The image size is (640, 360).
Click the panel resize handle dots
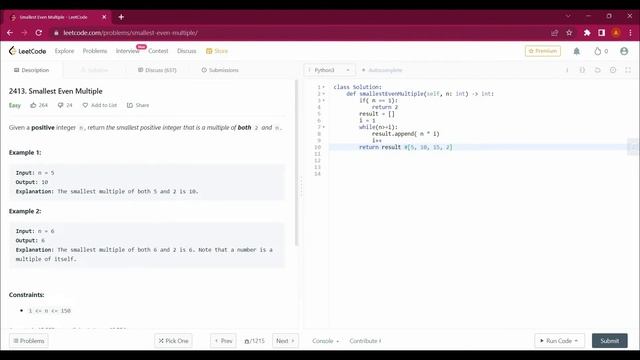[301, 186]
